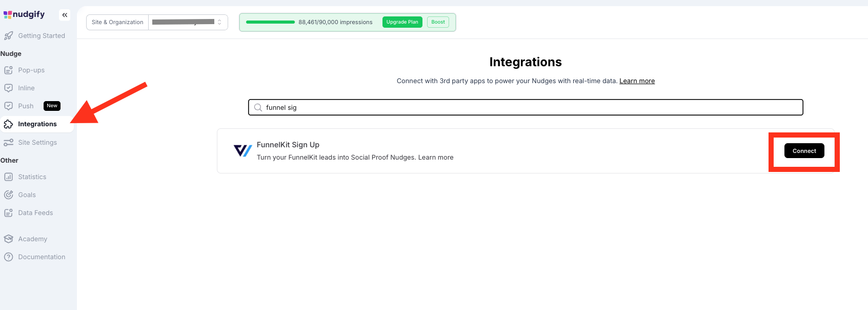Screen dimensions: 868x310
Task: Click the Push sidebar icon
Action: coord(8,106)
